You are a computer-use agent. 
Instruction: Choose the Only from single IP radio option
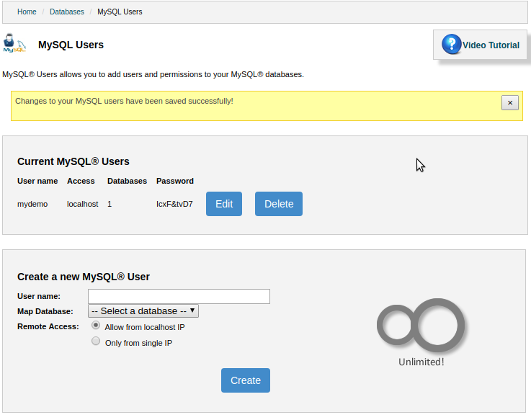point(96,341)
